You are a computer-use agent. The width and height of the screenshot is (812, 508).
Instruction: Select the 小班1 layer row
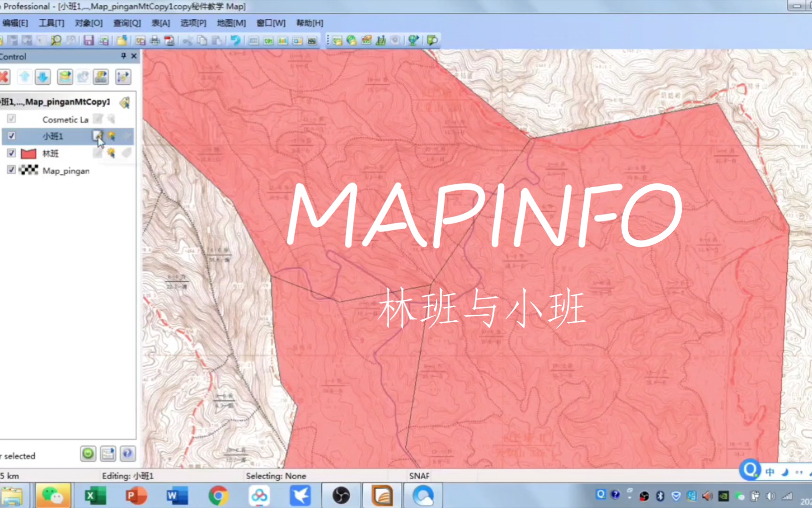pos(68,136)
